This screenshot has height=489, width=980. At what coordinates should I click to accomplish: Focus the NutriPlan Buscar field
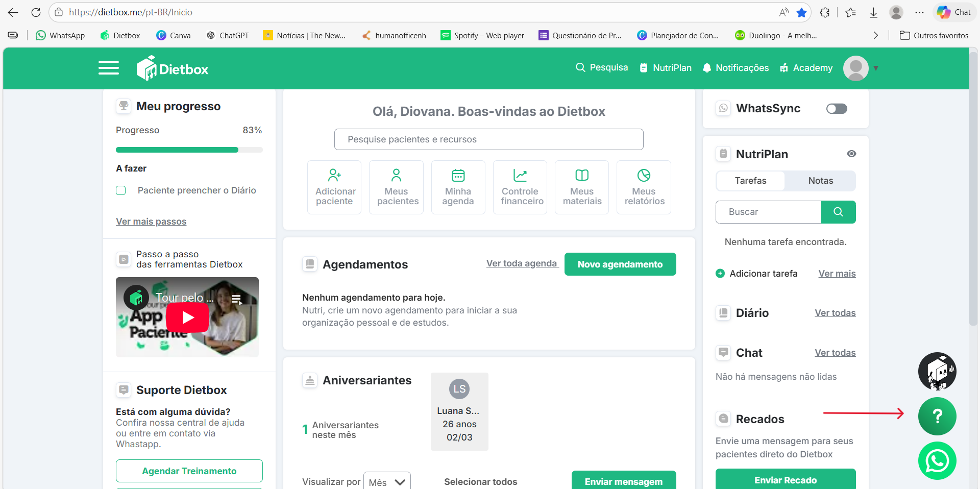coord(768,212)
